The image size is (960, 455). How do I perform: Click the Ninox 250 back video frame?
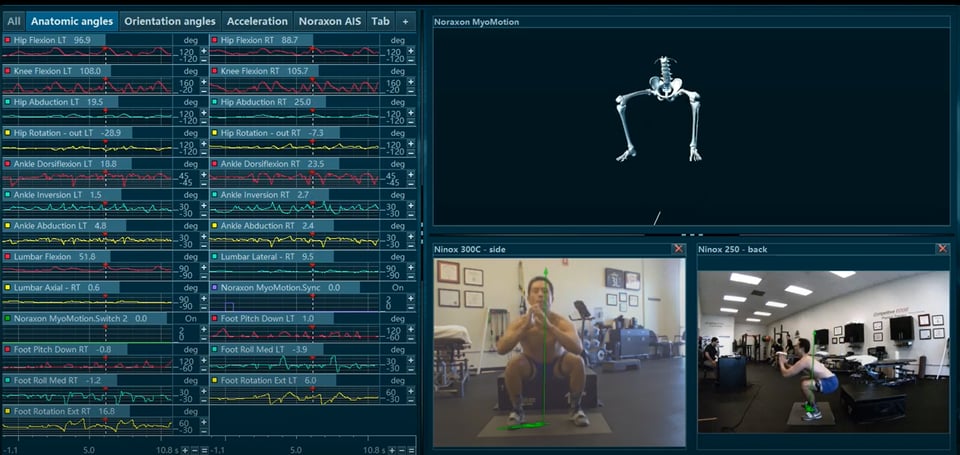coord(823,352)
